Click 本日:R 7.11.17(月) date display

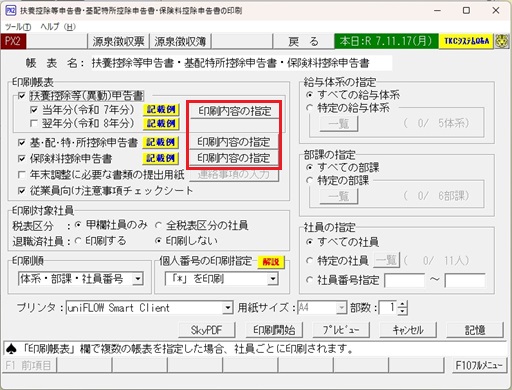pos(386,41)
